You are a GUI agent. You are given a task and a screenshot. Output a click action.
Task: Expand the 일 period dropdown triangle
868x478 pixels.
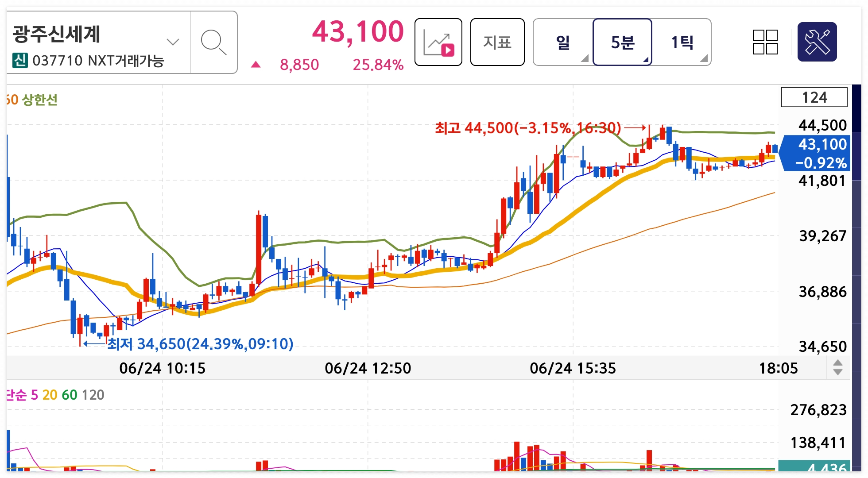pos(585,58)
